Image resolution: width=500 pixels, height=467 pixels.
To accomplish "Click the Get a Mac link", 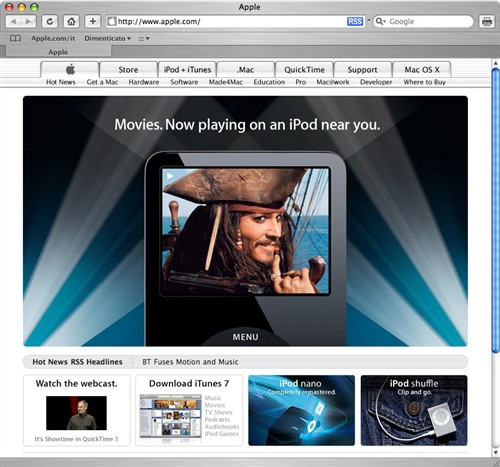I will 102,82.
